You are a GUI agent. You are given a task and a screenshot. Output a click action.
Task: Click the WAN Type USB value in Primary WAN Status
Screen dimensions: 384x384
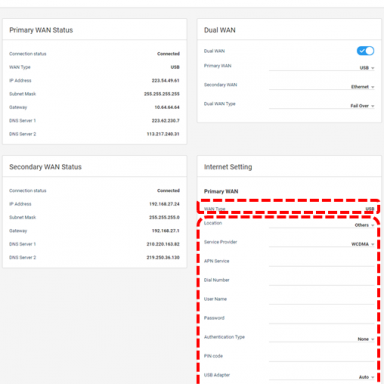tap(175, 67)
